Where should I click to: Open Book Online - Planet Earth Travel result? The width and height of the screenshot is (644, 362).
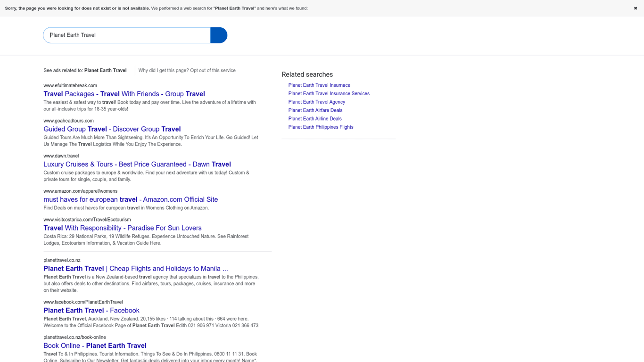click(x=95, y=346)
